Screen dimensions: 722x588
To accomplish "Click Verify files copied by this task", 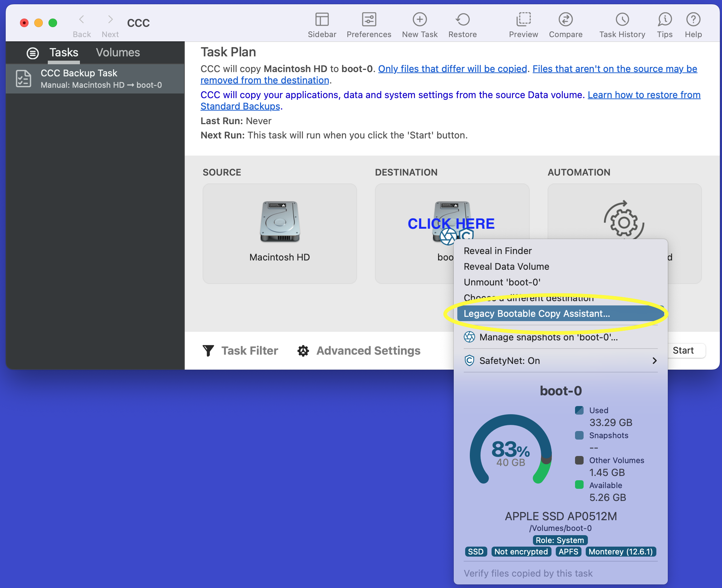I will 528,573.
